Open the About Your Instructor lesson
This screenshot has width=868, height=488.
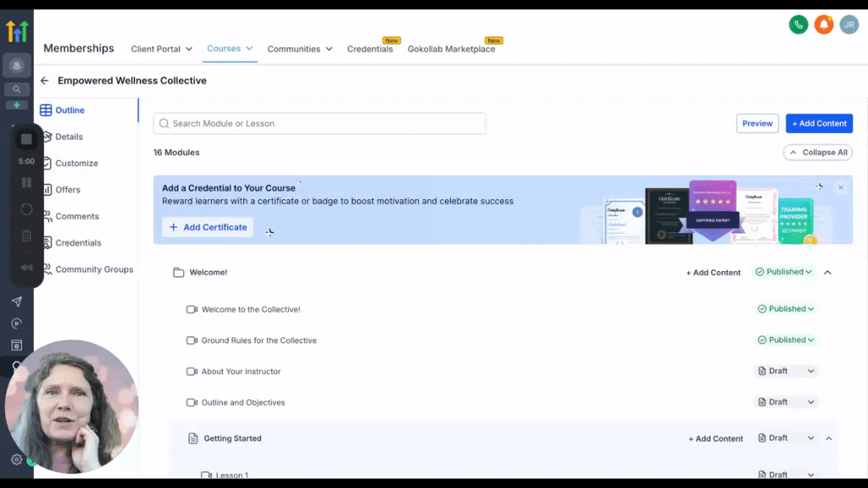click(x=241, y=371)
